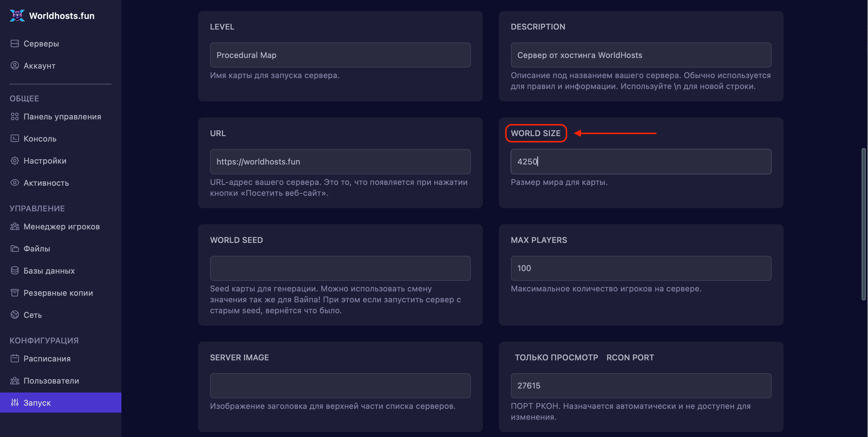
Task: Focus the MAX PLAYERS field showing 100
Action: click(641, 268)
